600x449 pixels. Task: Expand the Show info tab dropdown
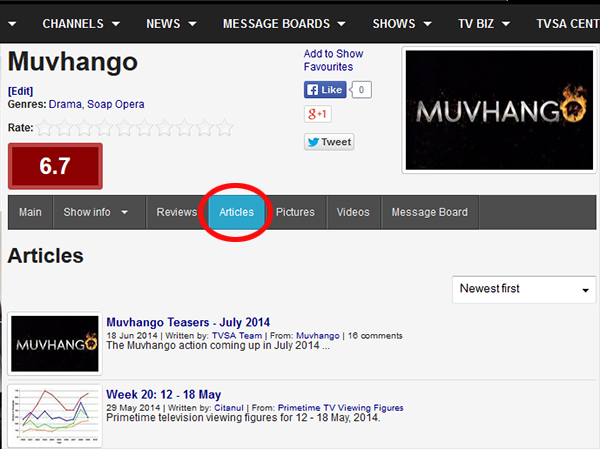tap(99, 212)
